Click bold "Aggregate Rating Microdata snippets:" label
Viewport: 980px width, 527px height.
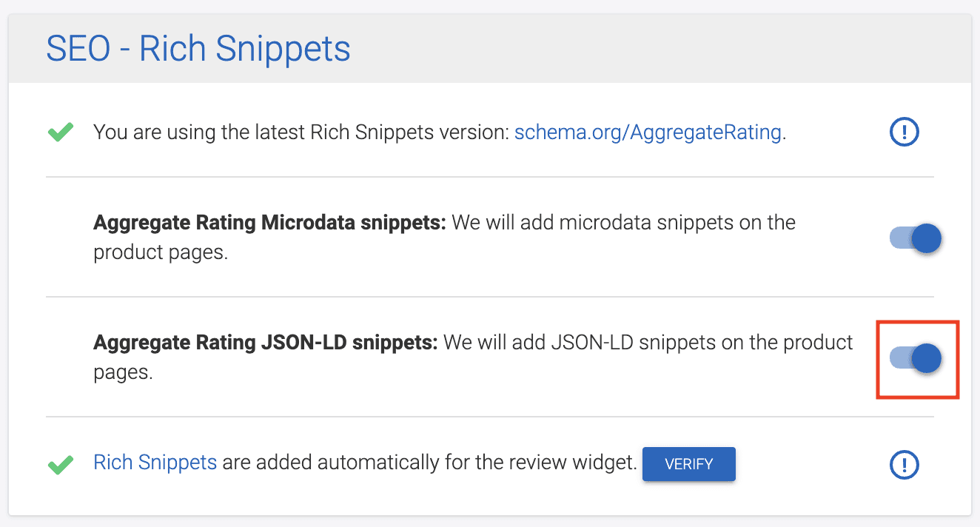(269, 222)
